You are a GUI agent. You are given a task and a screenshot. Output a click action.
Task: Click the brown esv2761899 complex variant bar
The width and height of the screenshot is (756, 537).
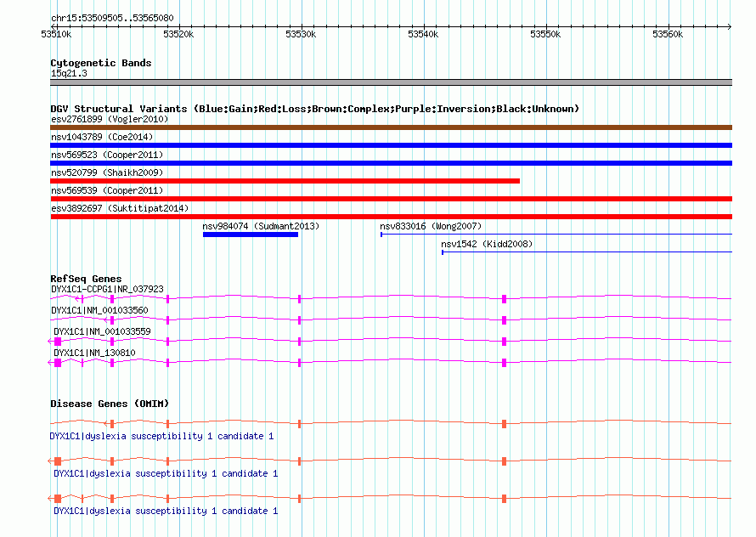coord(391,127)
